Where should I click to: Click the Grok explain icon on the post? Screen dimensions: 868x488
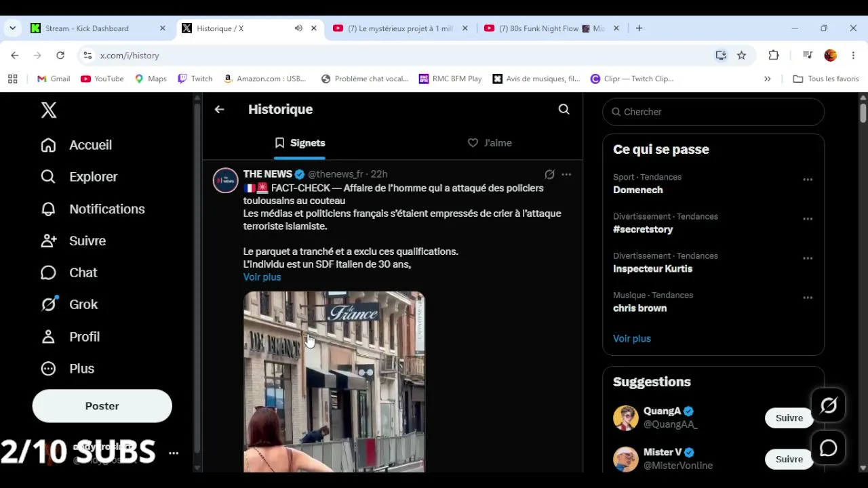pos(549,174)
